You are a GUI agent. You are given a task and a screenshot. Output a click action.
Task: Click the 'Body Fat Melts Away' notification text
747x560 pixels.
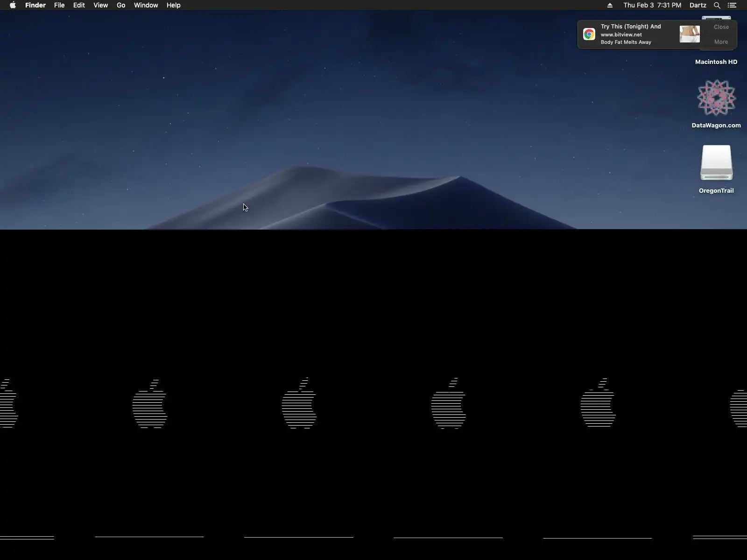626,42
